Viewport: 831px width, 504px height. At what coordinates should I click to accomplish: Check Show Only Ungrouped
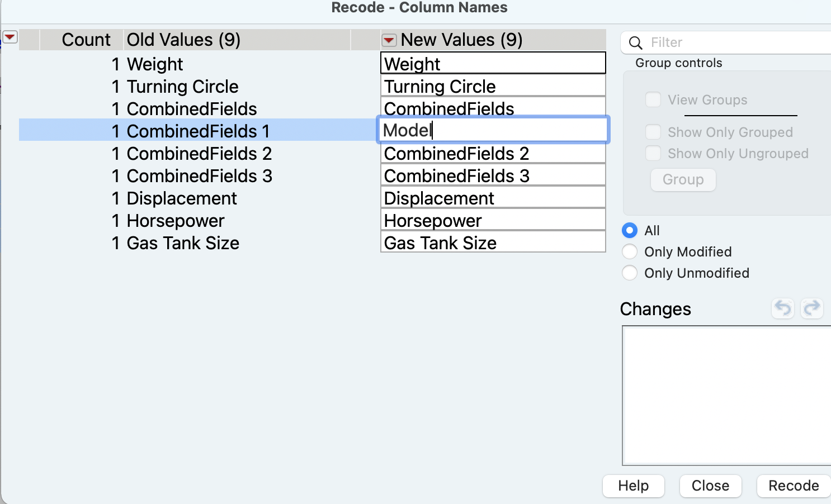click(x=653, y=153)
